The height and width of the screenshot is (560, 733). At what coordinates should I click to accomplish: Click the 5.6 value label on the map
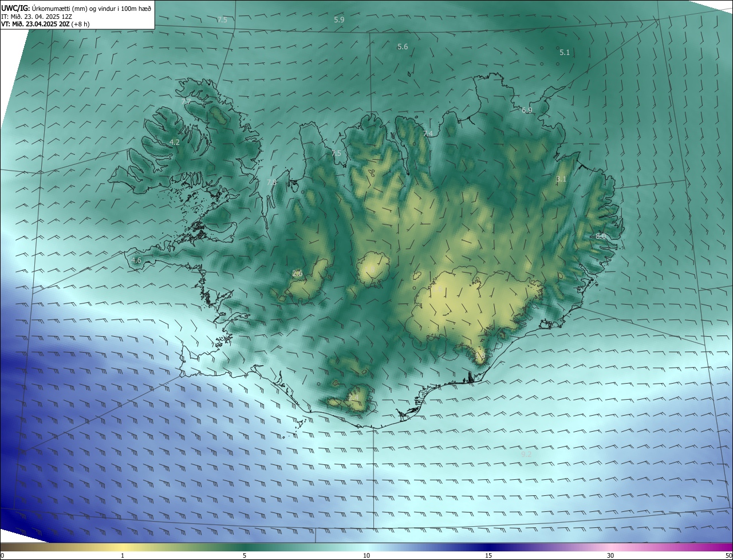[403, 46]
